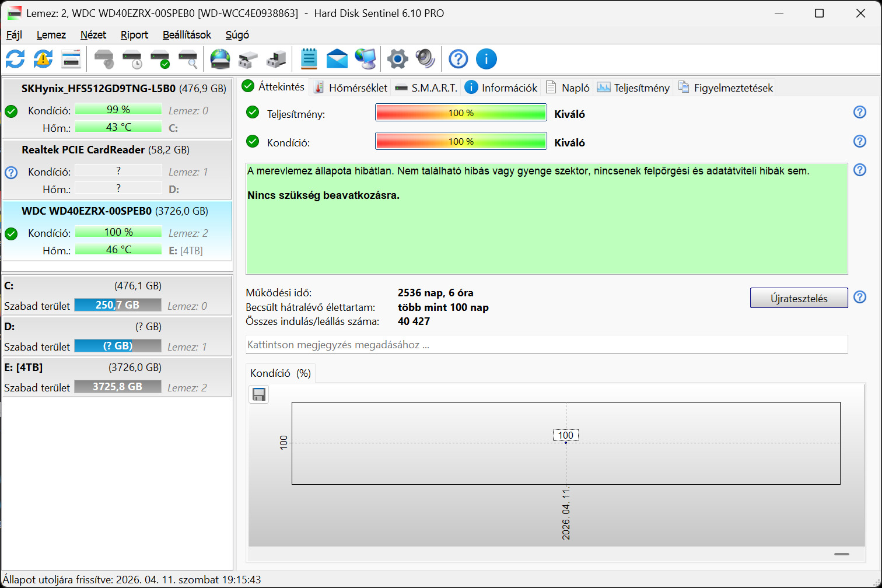Image resolution: width=882 pixels, height=588 pixels.
Task: Click the gray disk with speaker icon
Action: [104, 59]
